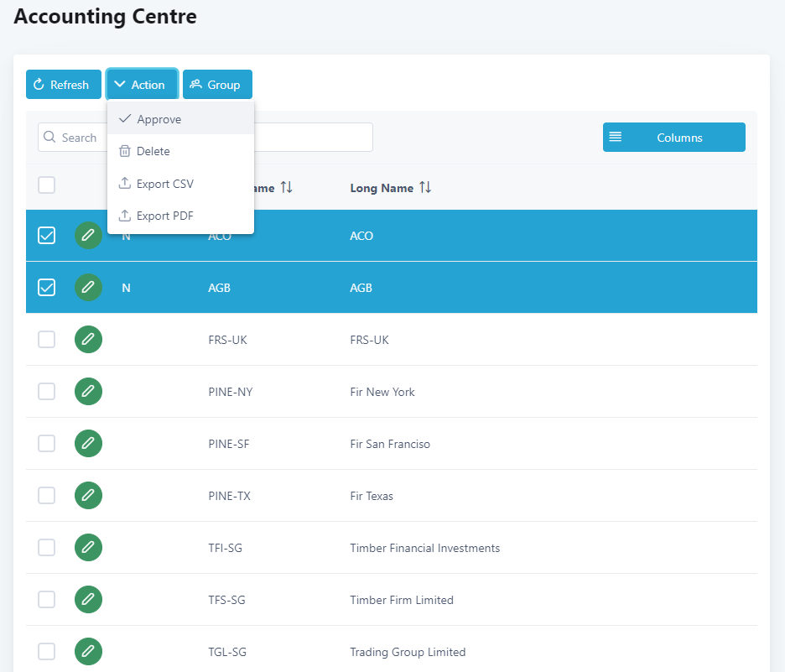Choose Approve from the Action menu

[159, 119]
